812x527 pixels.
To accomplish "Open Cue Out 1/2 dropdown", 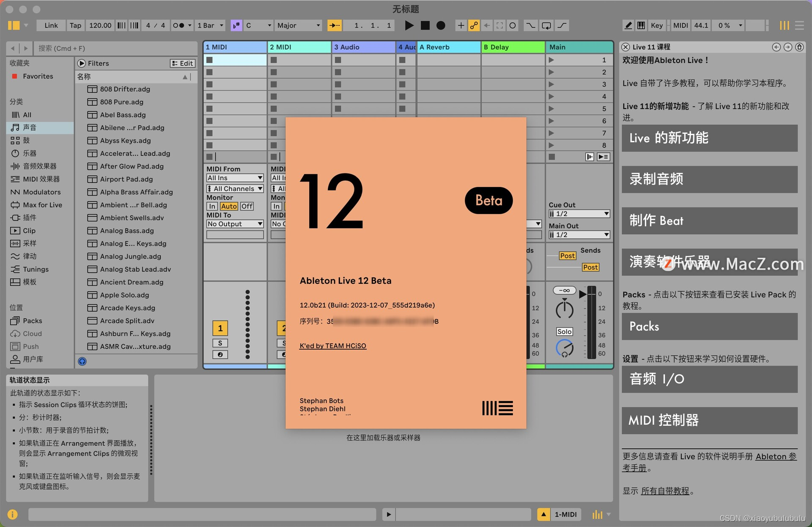I will coord(579,214).
